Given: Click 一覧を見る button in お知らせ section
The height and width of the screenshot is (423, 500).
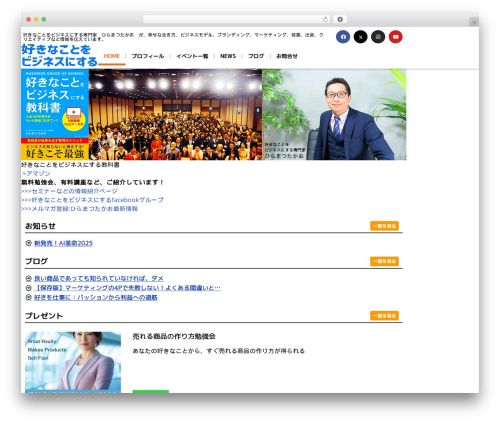Looking at the screenshot, I should [x=384, y=226].
